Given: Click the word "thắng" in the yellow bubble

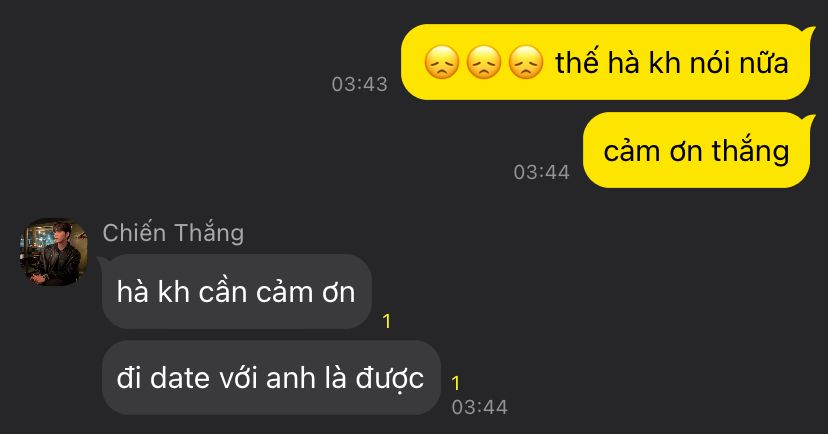Looking at the screenshot, I should (x=750, y=151).
